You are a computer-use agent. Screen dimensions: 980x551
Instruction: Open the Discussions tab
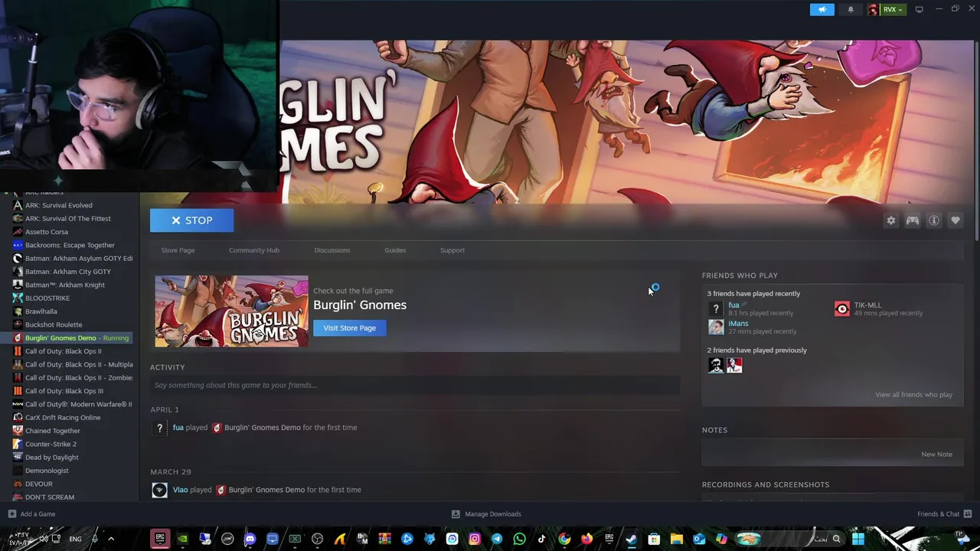pos(332,250)
